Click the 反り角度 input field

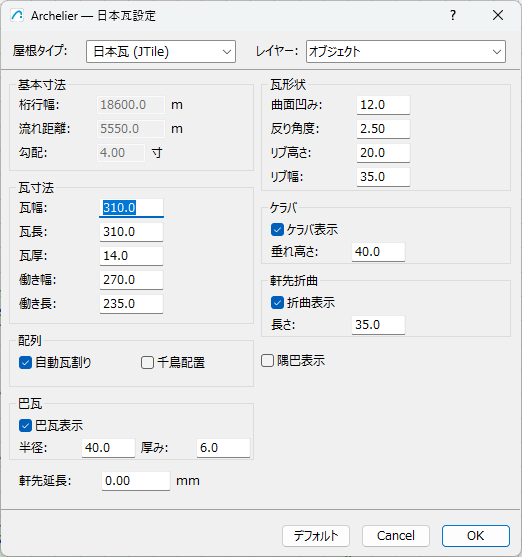pos(383,129)
